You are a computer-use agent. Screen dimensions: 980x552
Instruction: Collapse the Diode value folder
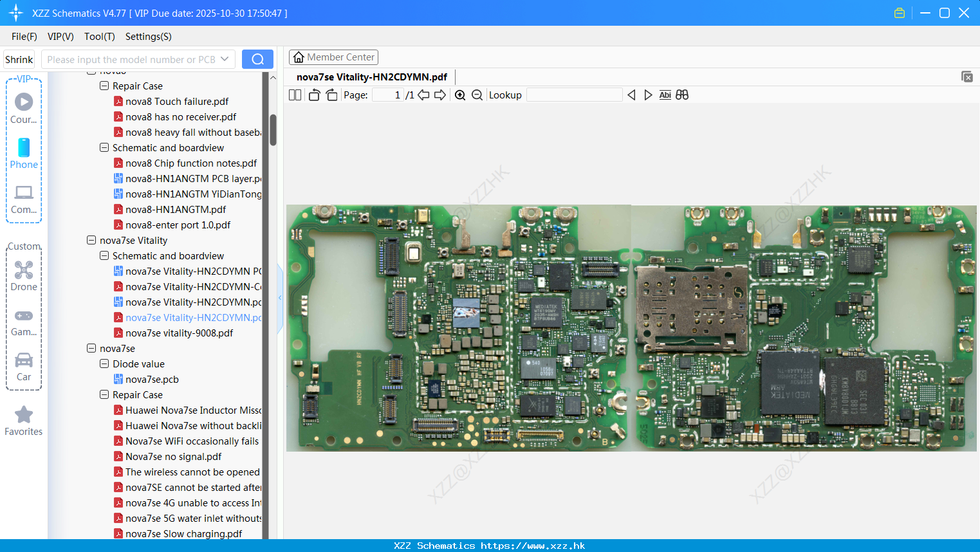pyautogui.click(x=104, y=363)
